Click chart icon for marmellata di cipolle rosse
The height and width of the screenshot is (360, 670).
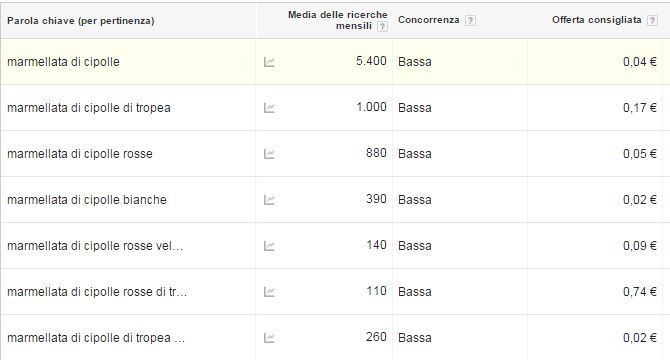click(x=269, y=154)
